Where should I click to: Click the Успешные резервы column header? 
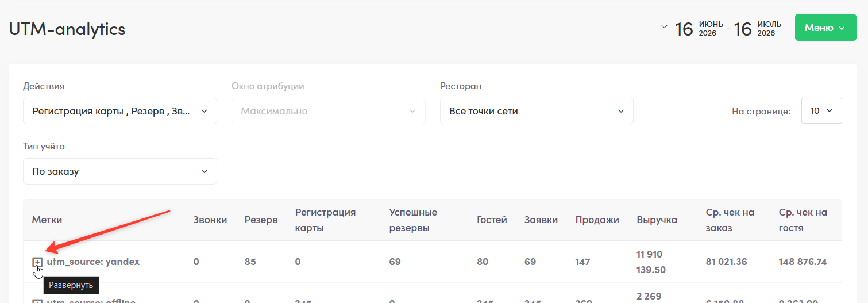click(x=413, y=220)
